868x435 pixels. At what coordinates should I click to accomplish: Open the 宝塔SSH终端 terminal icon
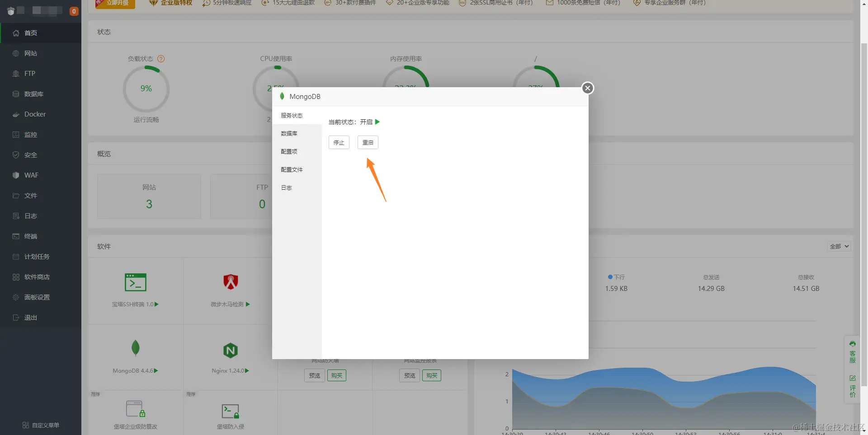(x=136, y=282)
